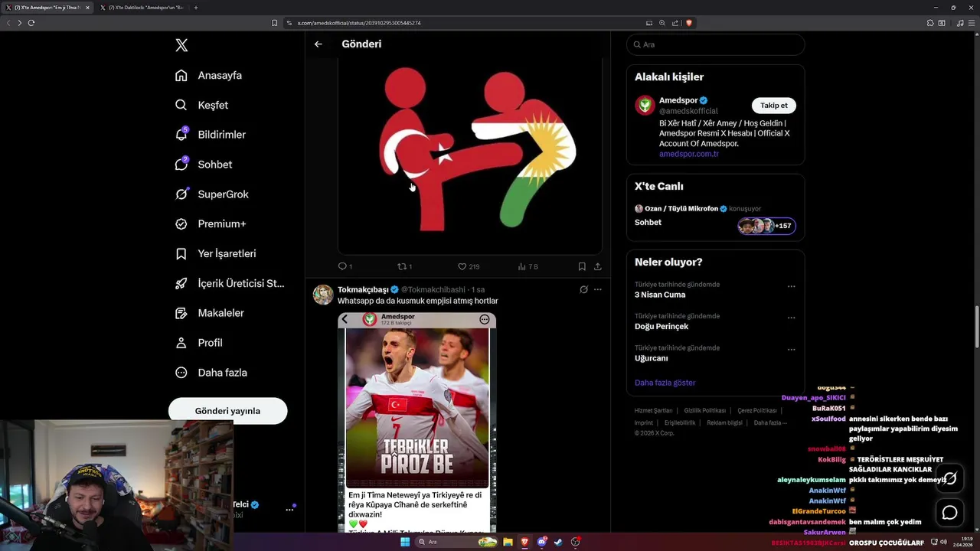Image resolution: width=980 pixels, height=551 pixels.
Task: Click the browser address bar URL
Action: 359,23
